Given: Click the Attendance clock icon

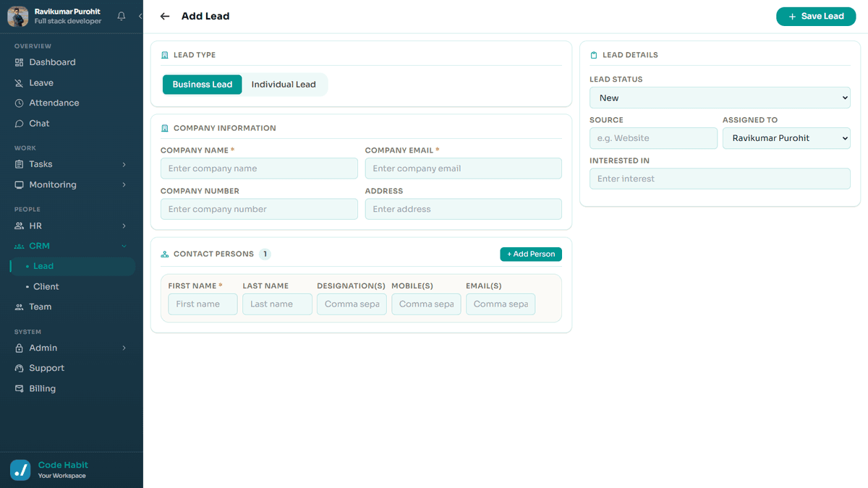Looking at the screenshot, I should pos(20,103).
